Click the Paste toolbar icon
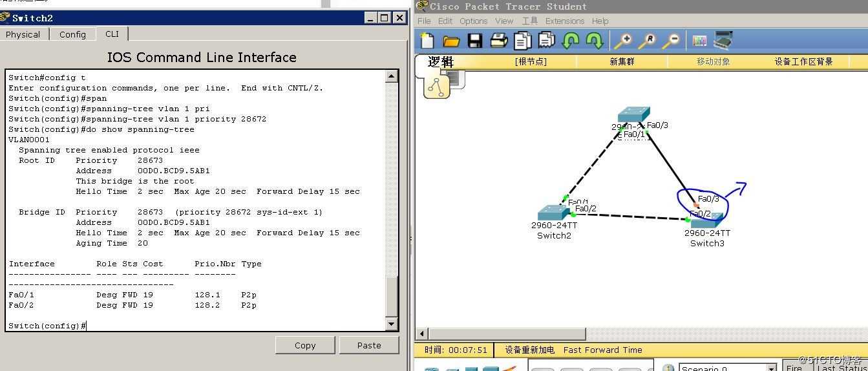 coord(546,41)
